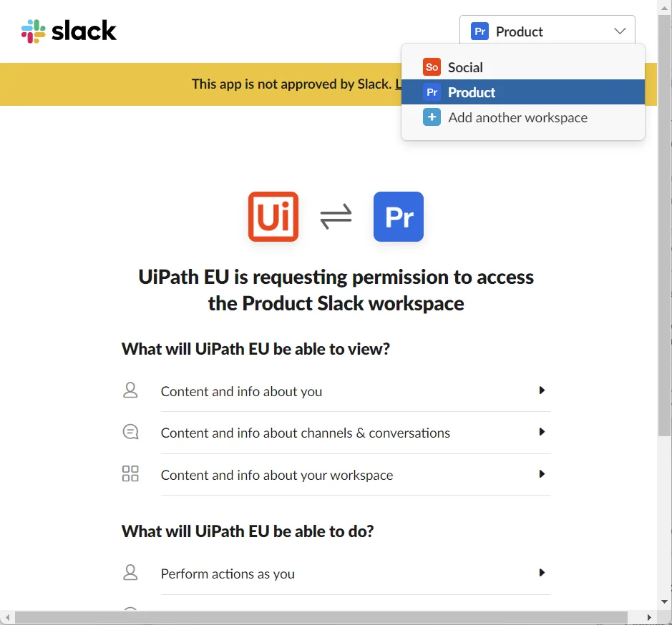
Task: Click the vertical scrollbar down arrow
Action: pos(665,601)
